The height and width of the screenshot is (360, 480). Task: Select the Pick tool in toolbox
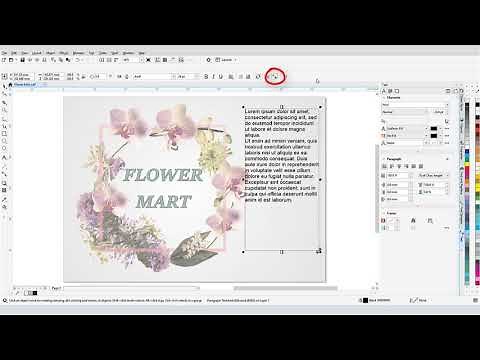(x=4, y=86)
